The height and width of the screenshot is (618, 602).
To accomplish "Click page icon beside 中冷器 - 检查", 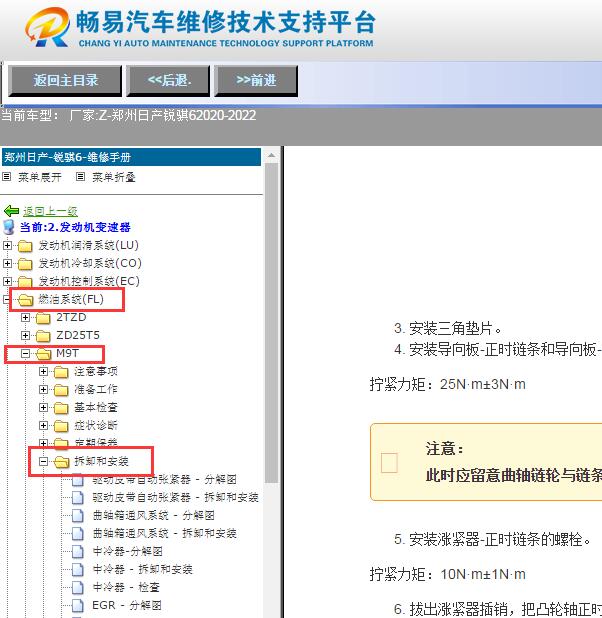I will click(78, 588).
